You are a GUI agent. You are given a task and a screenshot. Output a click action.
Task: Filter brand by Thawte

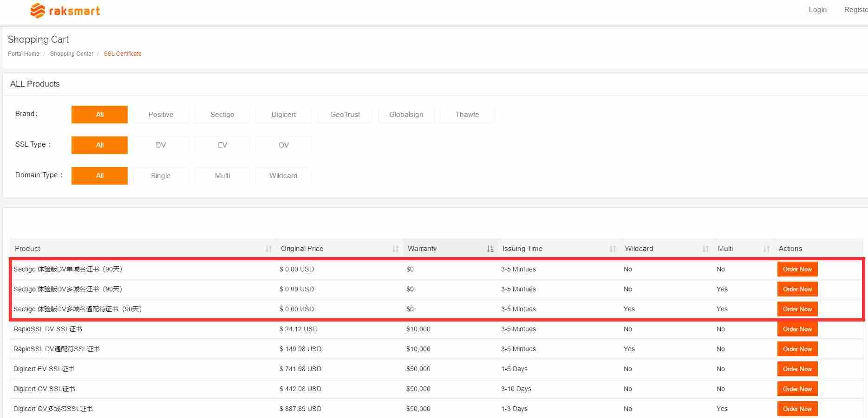[467, 115]
